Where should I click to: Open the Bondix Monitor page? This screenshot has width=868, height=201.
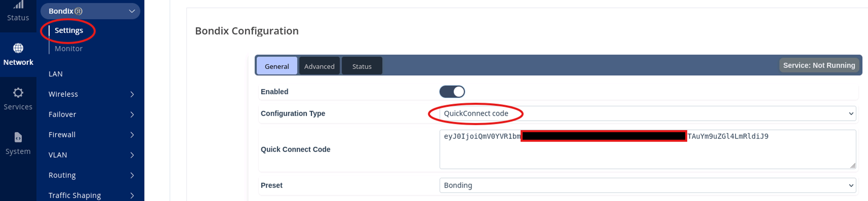68,49
